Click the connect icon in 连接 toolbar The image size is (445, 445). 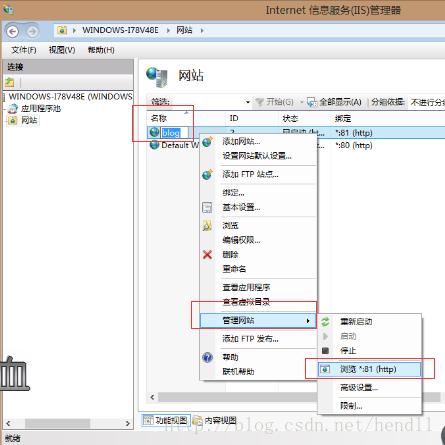click(10, 82)
